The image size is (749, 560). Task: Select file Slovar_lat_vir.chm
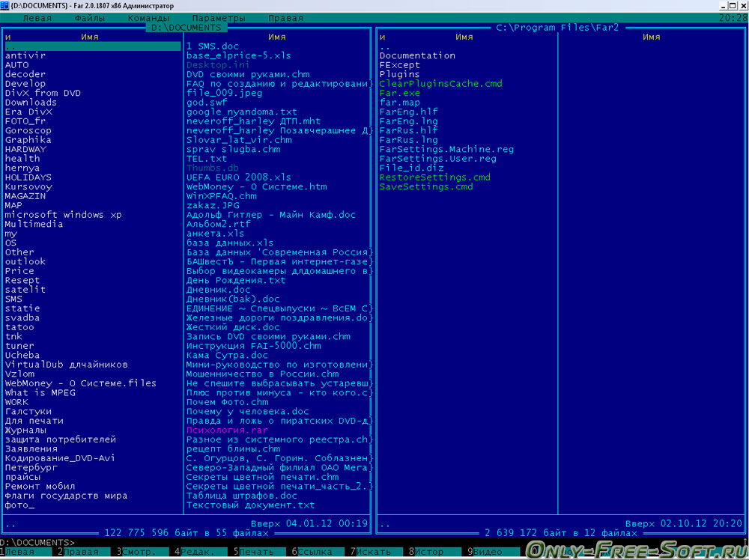[x=239, y=140]
